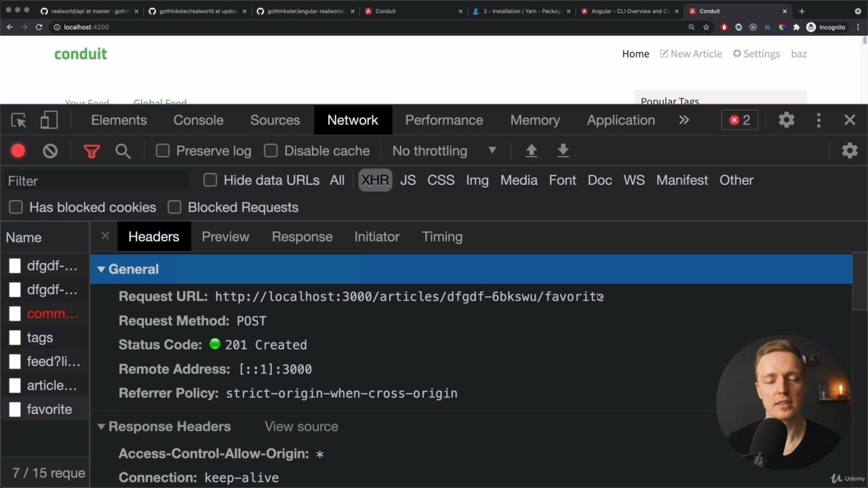Stop recording network log with red button
868x488 pixels.
[18, 150]
